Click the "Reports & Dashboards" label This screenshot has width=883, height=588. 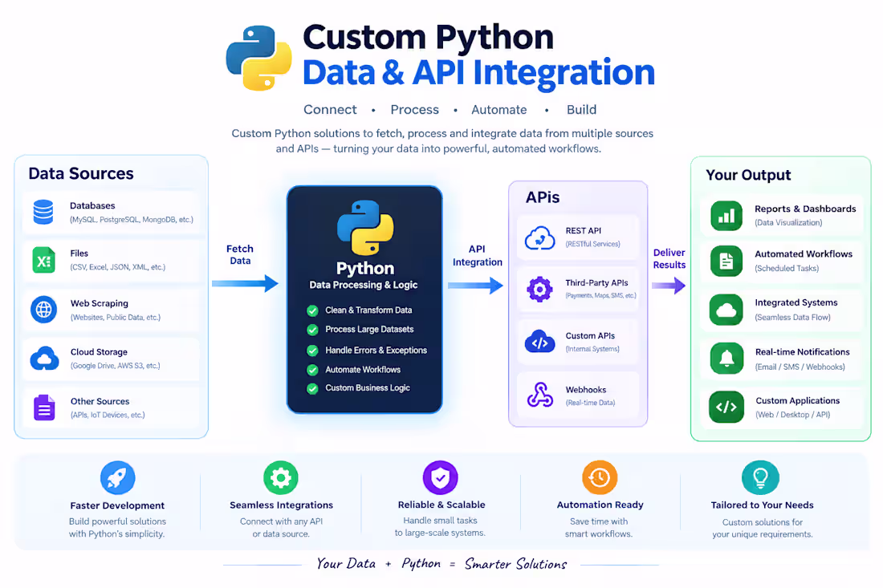tap(805, 209)
